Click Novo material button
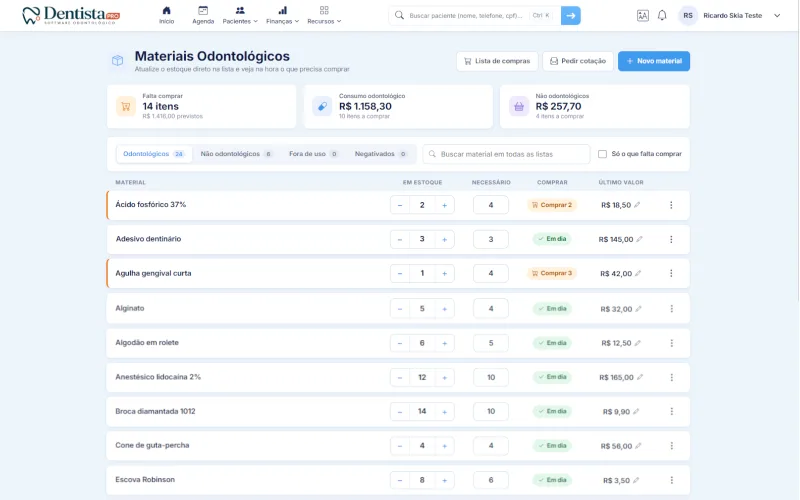 654,61
